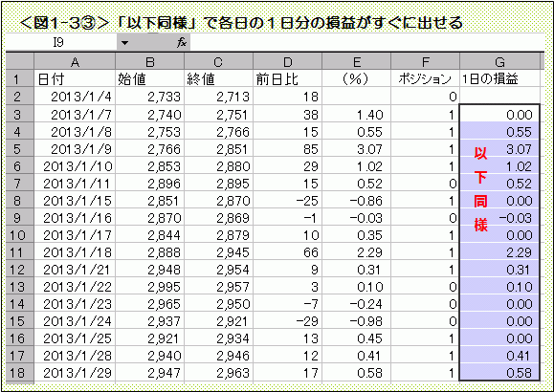Select column A header
This screenshot has height=392, width=554.
pos(75,62)
